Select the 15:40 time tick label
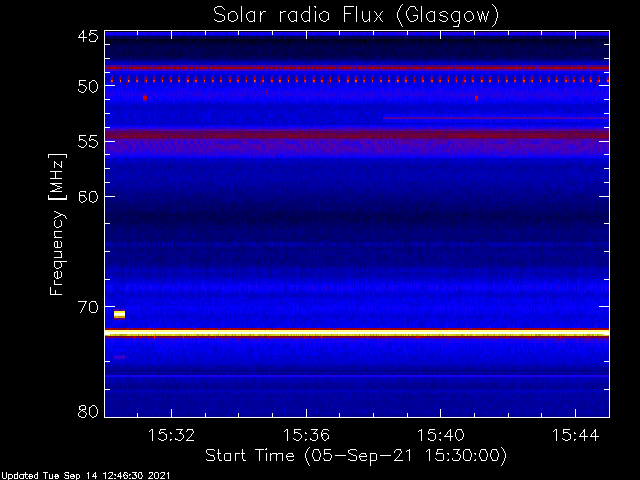The width and height of the screenshot is (640, 480). pyautogui.click(x=441, y=435)
